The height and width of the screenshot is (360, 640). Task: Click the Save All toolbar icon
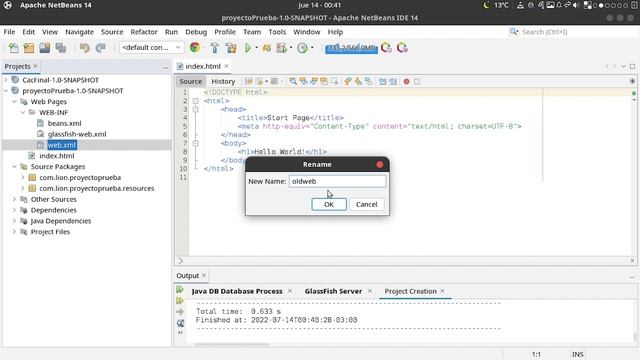(x=61, y=48)
